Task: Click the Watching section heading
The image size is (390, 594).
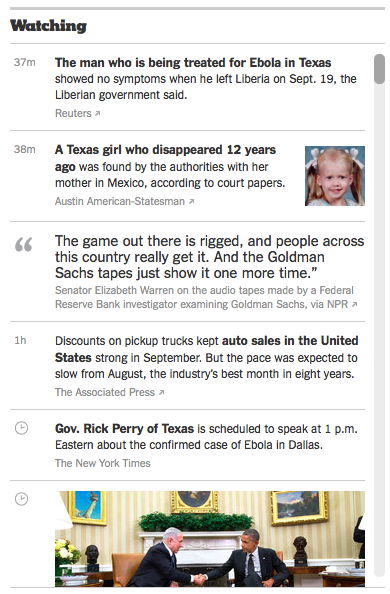Action: pyautogui.click(x=48, y=26)
